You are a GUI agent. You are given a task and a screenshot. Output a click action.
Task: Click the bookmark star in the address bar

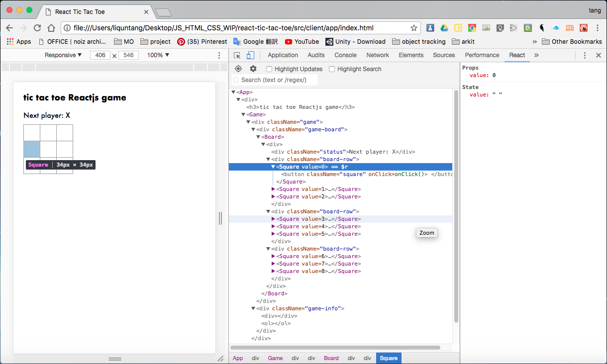pos(413,28)
